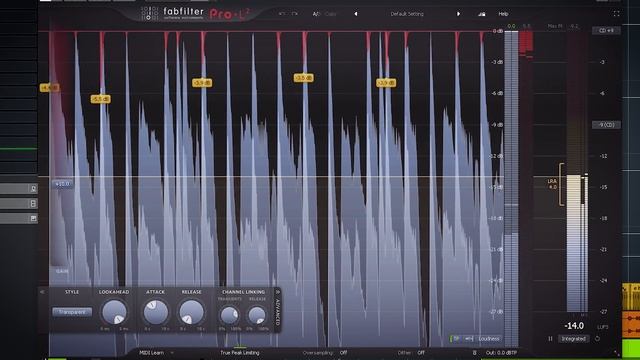Click the -6.6 dB gain reduction label
The width and height of the screenshot is (640, 360).
click(49, 88)
